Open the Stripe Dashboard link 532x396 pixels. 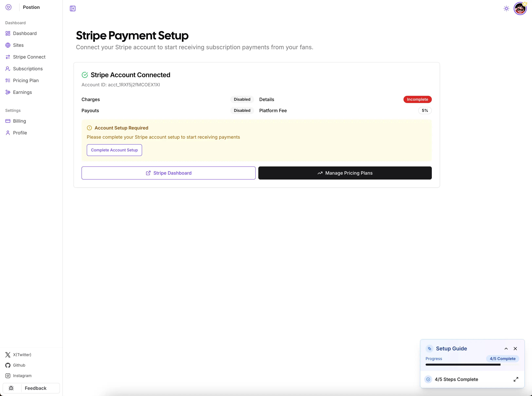click(x=168, y=173)
